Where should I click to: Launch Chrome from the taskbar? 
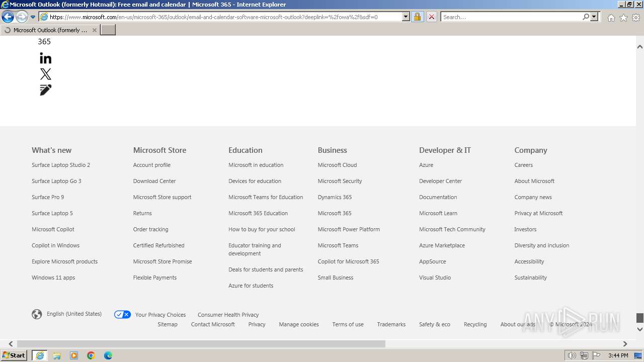point(91,355)
